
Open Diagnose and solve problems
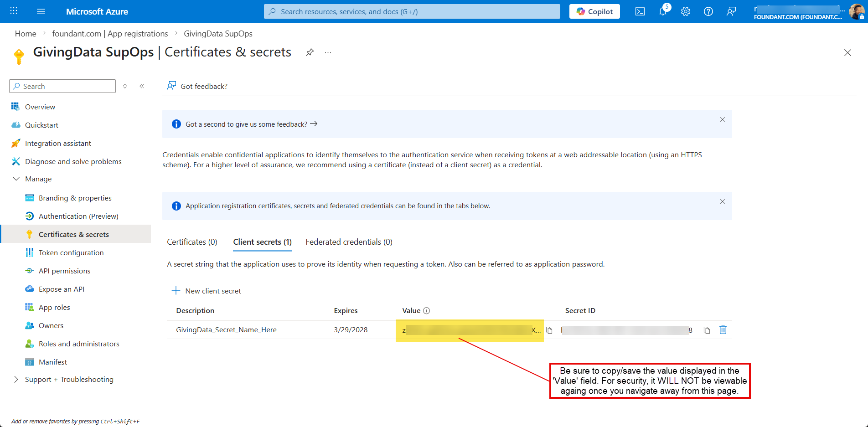73,161
